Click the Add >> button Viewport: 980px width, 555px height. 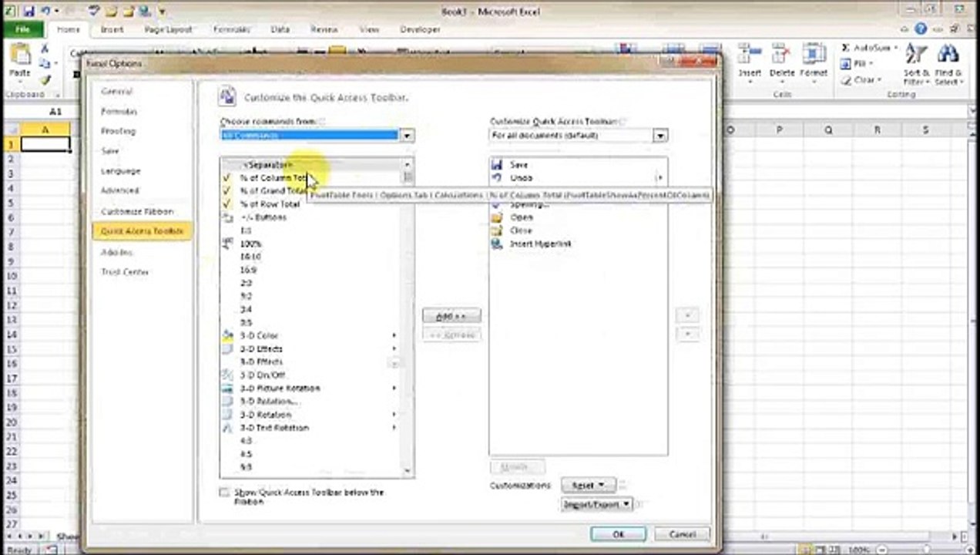451,316
